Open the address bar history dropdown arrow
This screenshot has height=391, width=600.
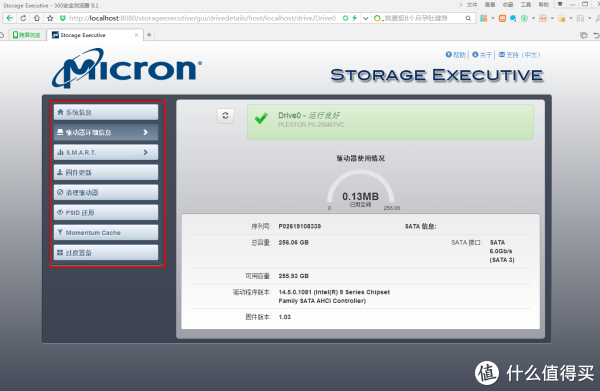366,18
